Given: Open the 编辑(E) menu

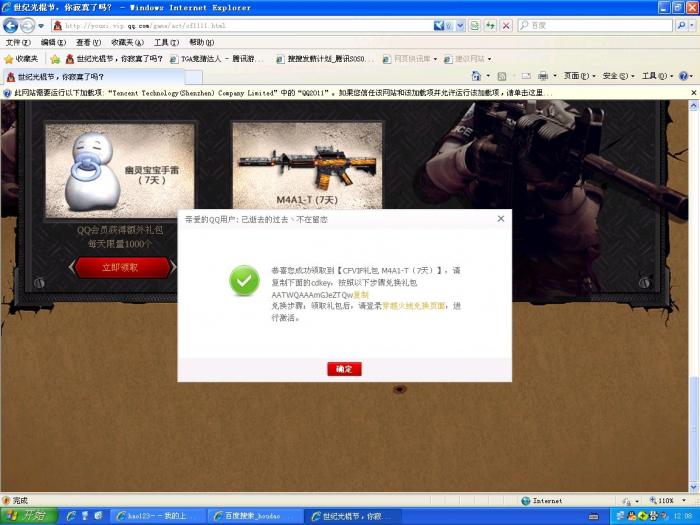Looking at the screenshot, I should pos(53,42).
